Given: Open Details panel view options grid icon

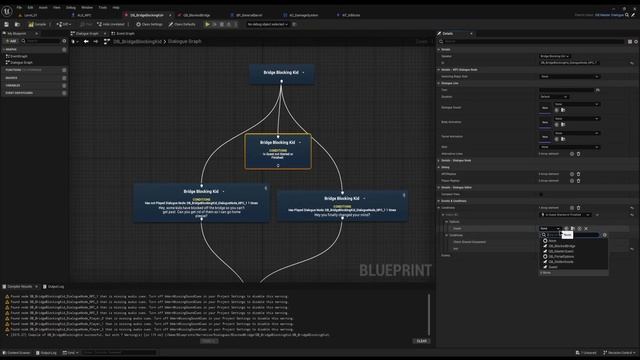Looking at the screenshot, I should [x=630, y=42].
